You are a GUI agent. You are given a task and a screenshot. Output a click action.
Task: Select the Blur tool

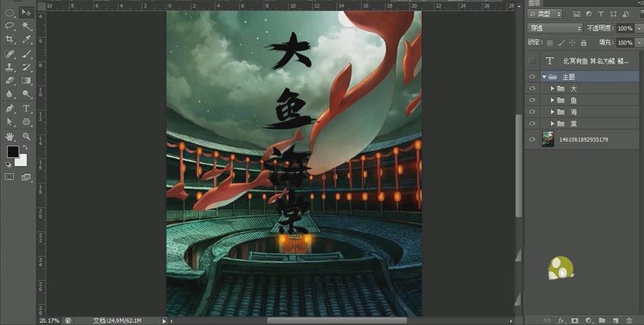pos(10,94)
